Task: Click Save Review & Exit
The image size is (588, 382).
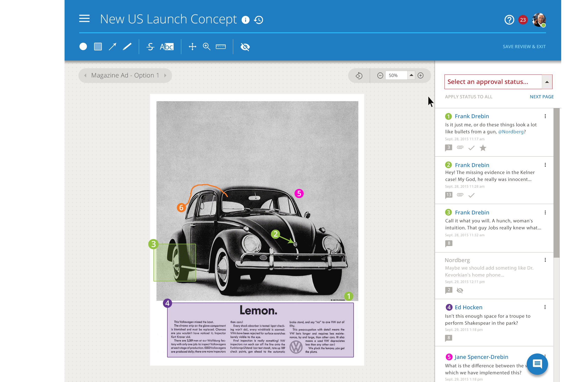Action: [x=524, y=47]
